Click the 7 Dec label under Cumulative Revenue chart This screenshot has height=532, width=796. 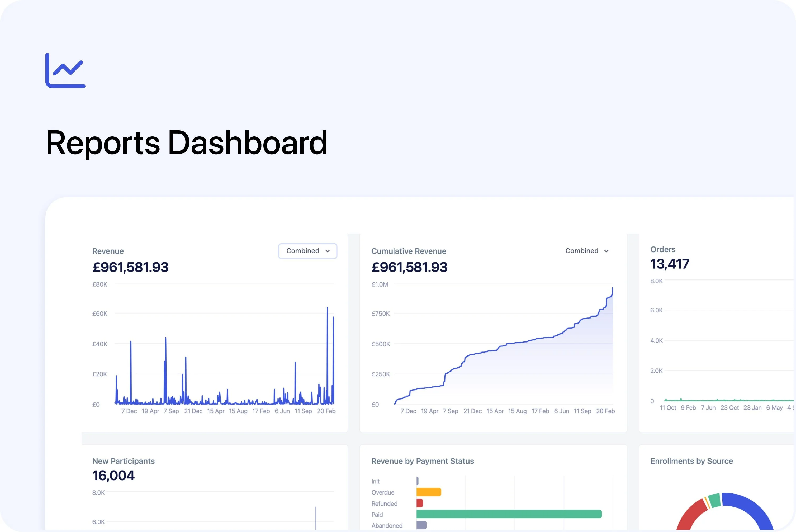(408, 411)
